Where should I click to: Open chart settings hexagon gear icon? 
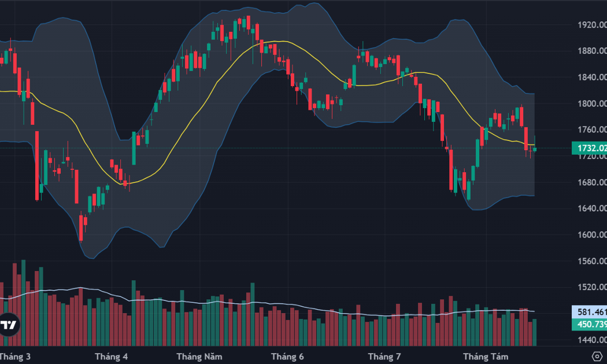pyautogui.click(x=597, y=356)
